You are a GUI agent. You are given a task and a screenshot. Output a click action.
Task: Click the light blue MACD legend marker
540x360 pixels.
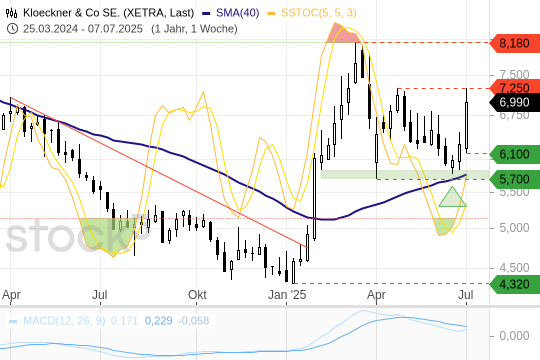pyautogui.click(x=13, y=321)
